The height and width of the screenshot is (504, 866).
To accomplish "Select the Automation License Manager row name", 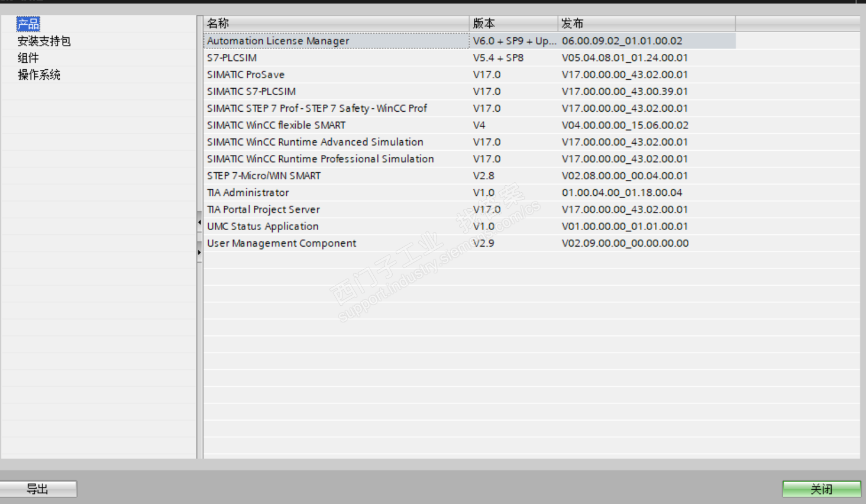I will pos(278,41).
